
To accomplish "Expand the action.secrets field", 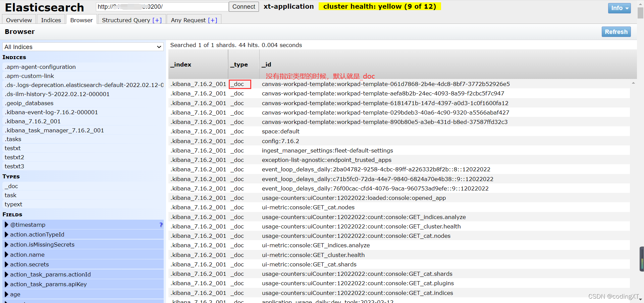I will pos(83,264).
